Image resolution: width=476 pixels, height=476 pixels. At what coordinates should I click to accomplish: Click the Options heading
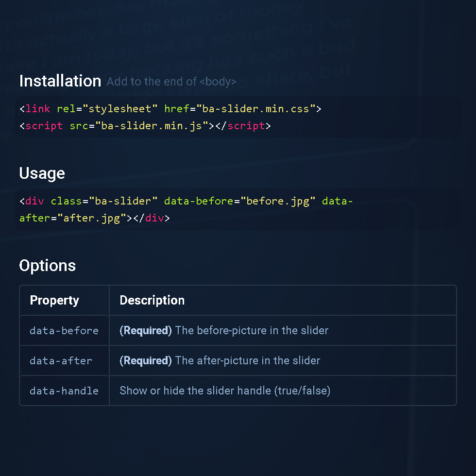pyautogui.click(x=48, y=266)
